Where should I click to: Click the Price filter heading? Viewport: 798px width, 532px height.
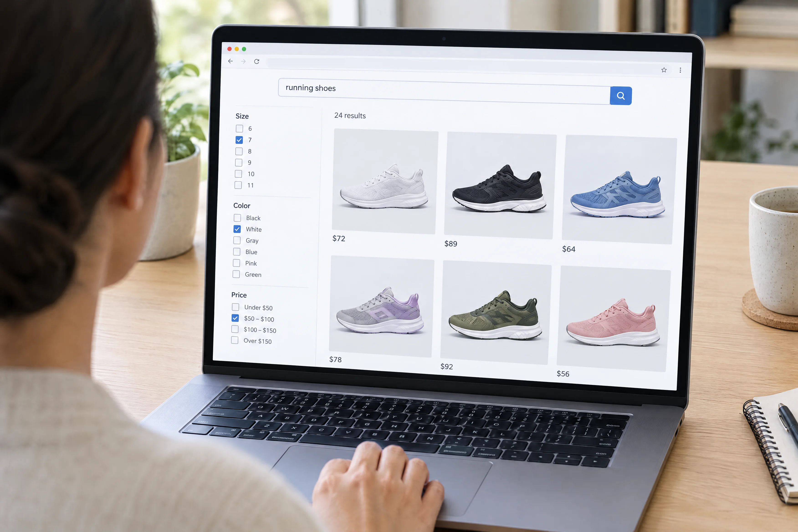239,295
